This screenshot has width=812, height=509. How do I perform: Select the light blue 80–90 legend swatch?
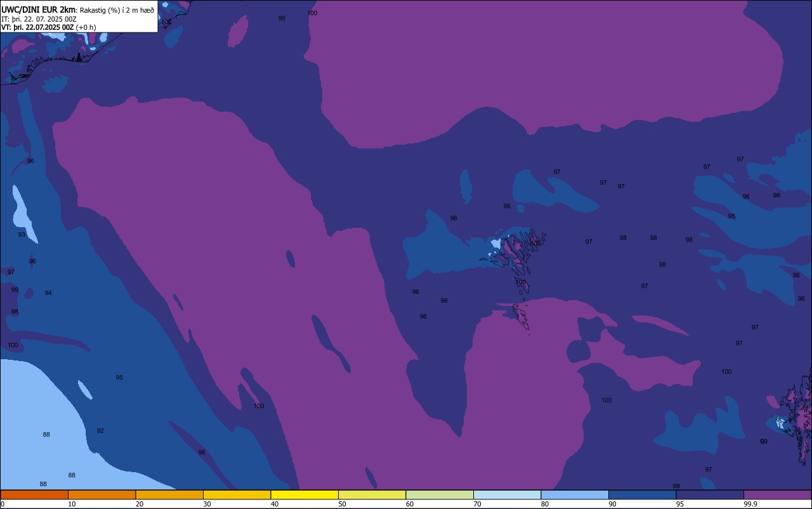coord(575,494)
